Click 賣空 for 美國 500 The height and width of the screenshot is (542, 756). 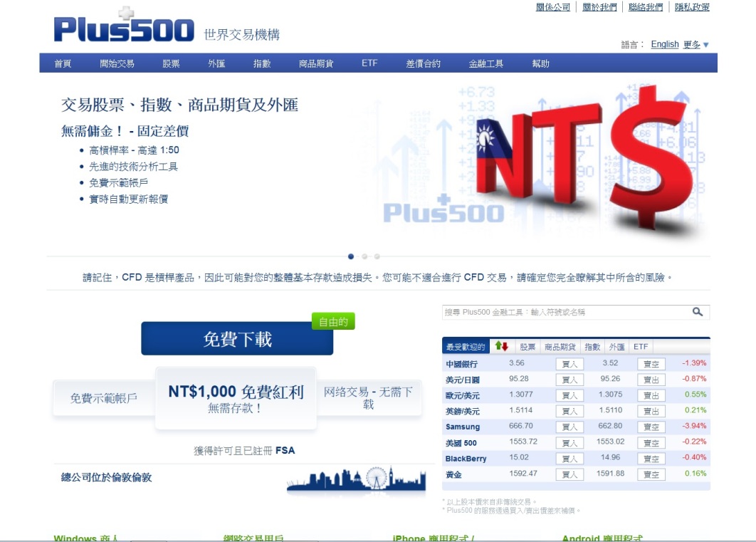651,443
